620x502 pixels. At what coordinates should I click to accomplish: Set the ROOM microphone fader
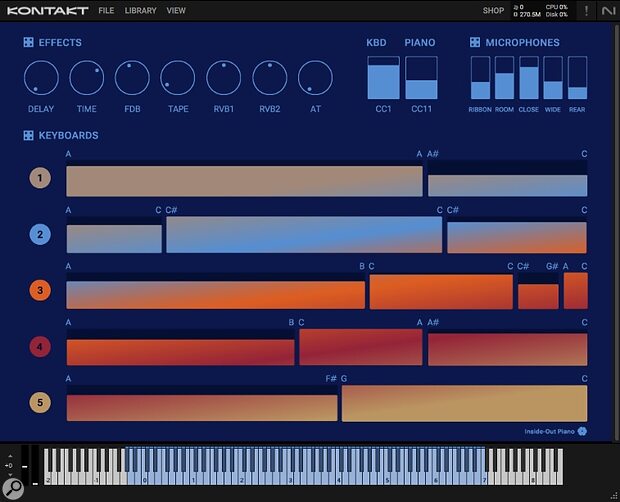click(505, 77)
